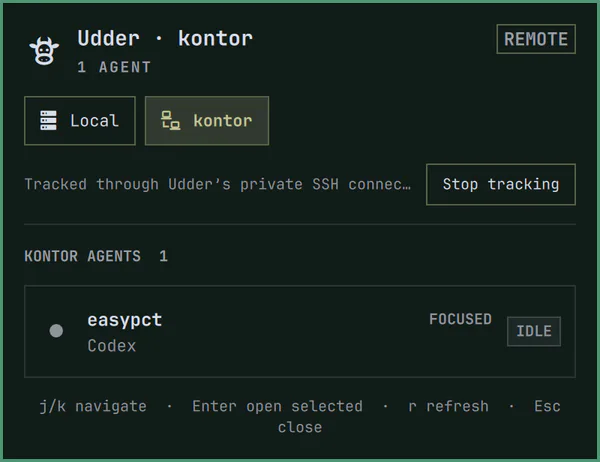
Task: Click the j/k navigate hint
Action: click(x=93, y=406)
